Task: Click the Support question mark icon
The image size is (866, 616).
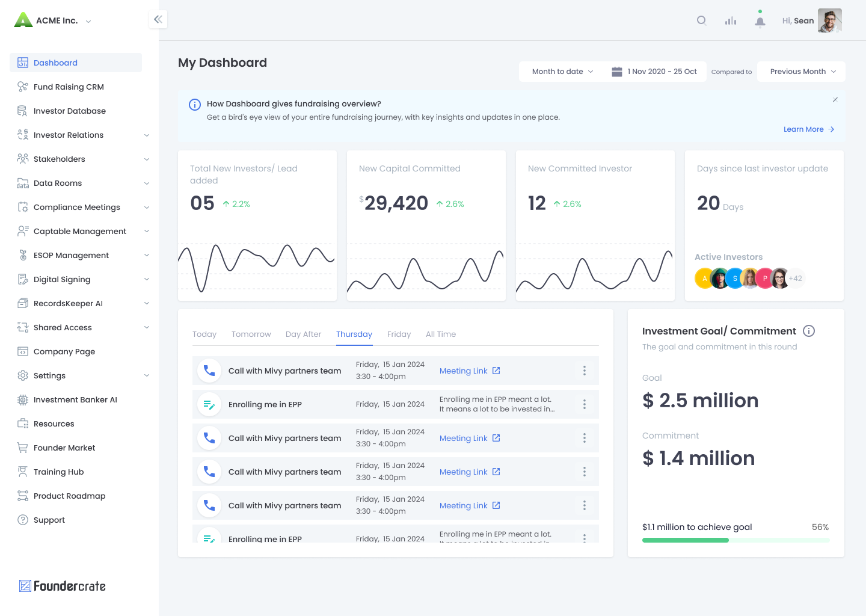Action: (x=23, y=520)
